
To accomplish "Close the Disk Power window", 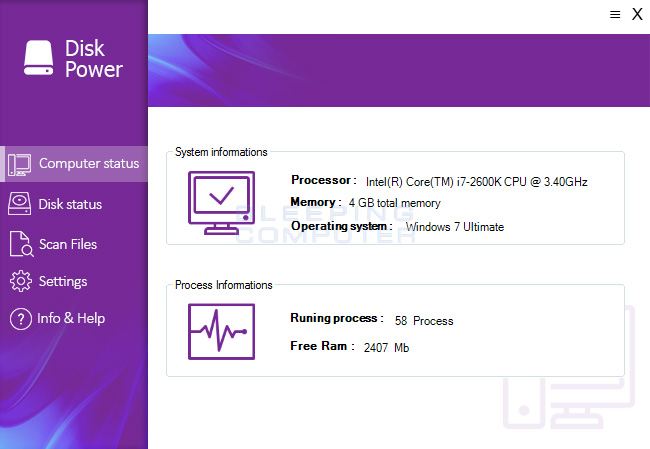I will pyautogui.click(x=637, y=14).
